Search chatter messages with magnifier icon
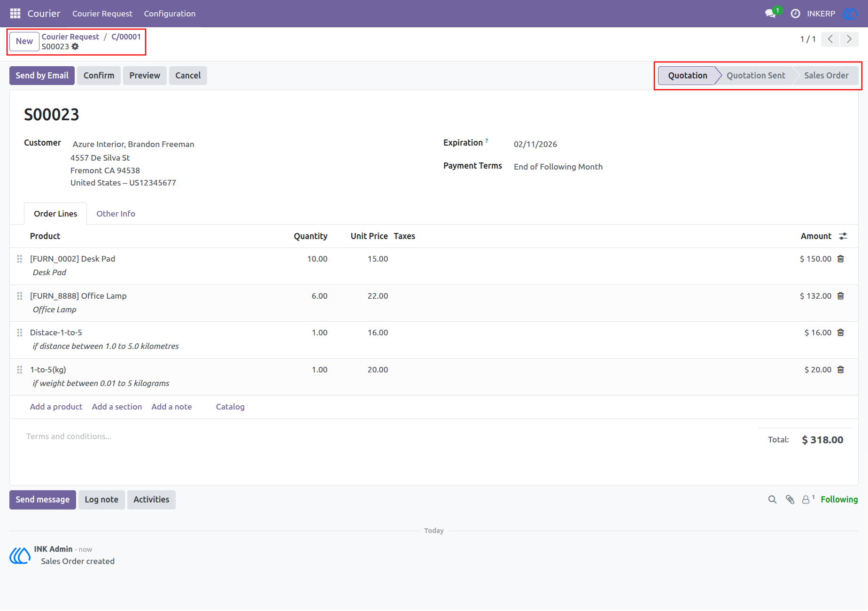Image resolution: width=868 pixels, height=611 pixels. tap(772, 500)
